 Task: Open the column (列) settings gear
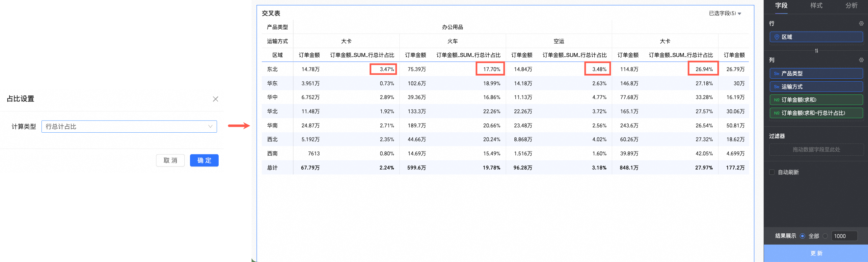point(861,60)
